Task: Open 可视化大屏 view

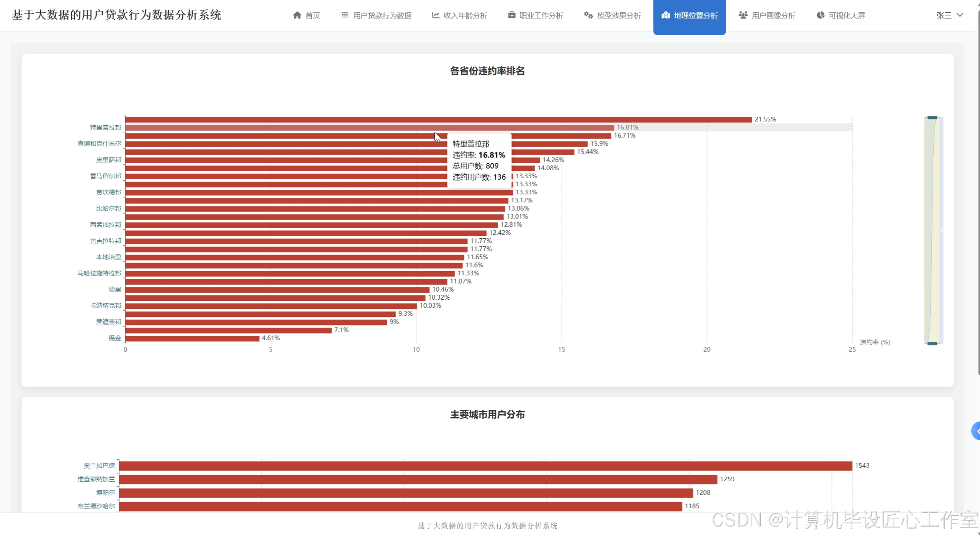Action: coord(841,15)
